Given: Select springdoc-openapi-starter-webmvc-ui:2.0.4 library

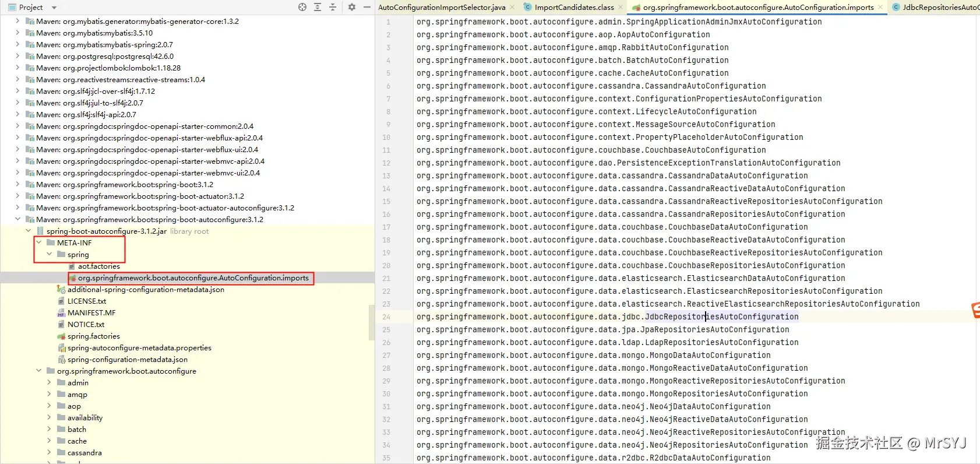Looking at the screenshot, I should point(148,173).
